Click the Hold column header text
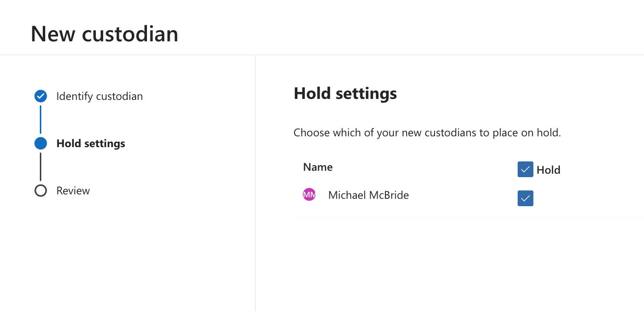This screenshot has width=644, height=311. point(548,170)
